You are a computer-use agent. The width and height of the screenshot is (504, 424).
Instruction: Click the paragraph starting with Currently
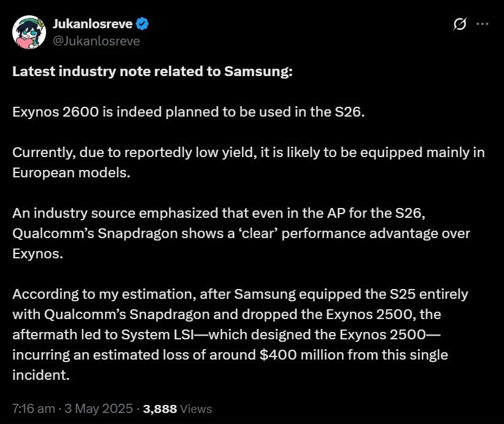(248, 153)
